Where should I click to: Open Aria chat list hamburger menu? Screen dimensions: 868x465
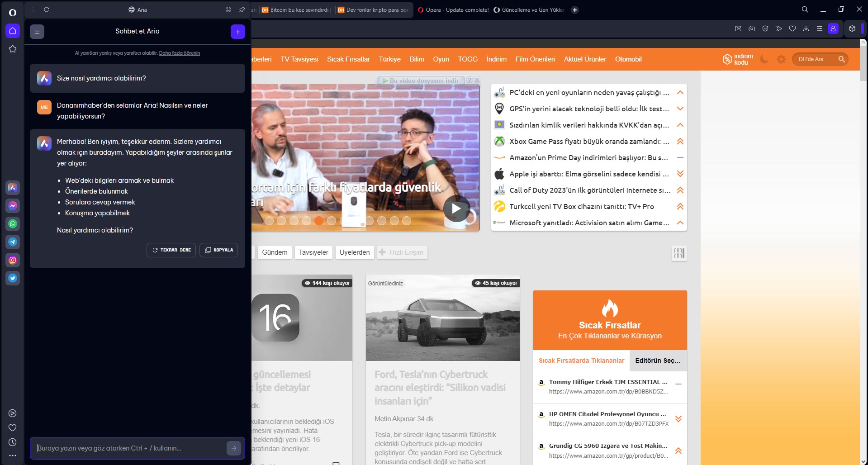[x=37, y=32]
